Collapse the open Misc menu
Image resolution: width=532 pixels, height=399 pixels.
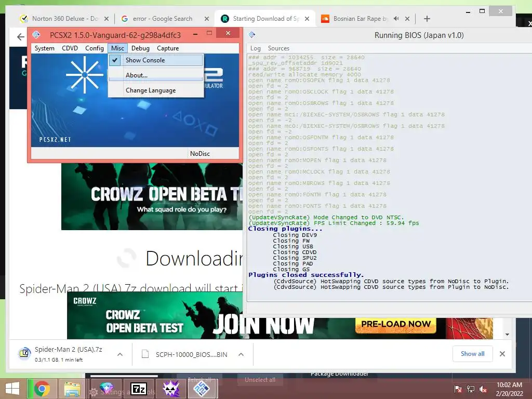click(x=117, y=48)
